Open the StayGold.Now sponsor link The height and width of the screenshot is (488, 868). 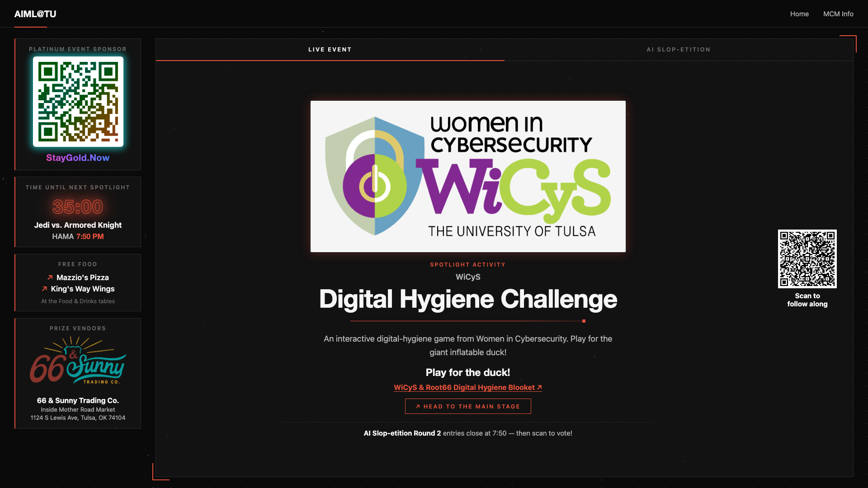(78, 158)
